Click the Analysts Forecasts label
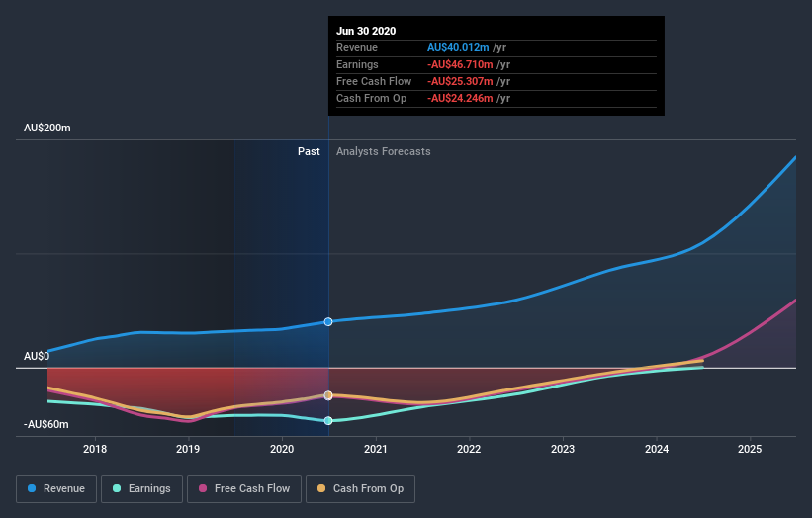Image resolution: width=812 pixels, height=518 pixels. click(x=383, y=151)
